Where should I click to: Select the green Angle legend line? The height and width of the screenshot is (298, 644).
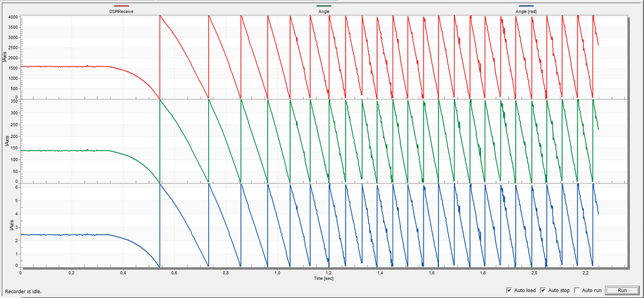coord(324,6)
